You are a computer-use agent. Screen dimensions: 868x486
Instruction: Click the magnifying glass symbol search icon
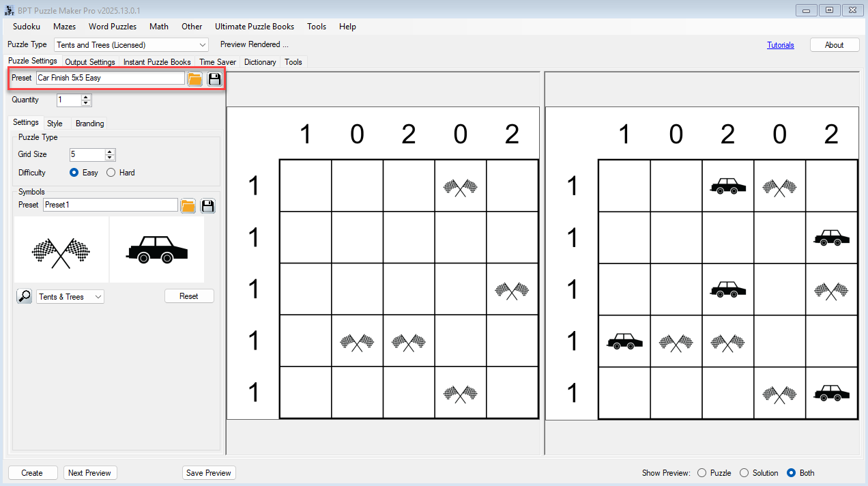[25, 296]
